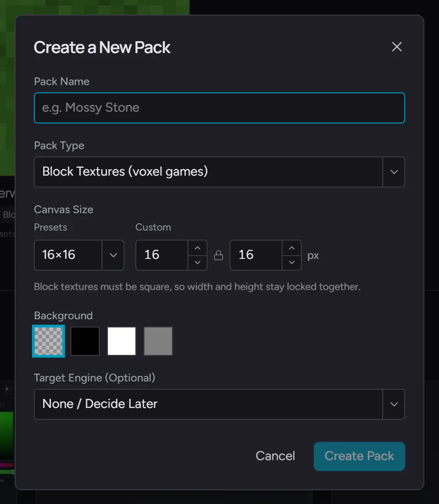The width and height of the screenshot is (439, 504).
Task: Select the transparent checkerboard background
Action: tap(48, 341)
